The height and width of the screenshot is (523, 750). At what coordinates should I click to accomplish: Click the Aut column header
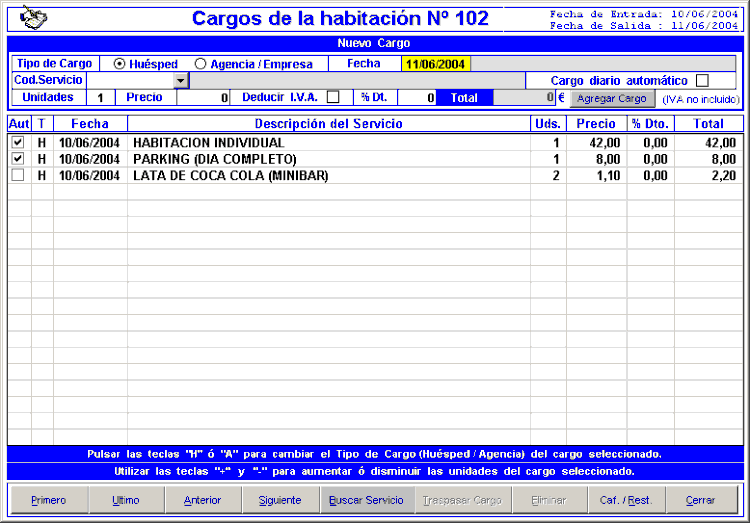tap(19, 123)
